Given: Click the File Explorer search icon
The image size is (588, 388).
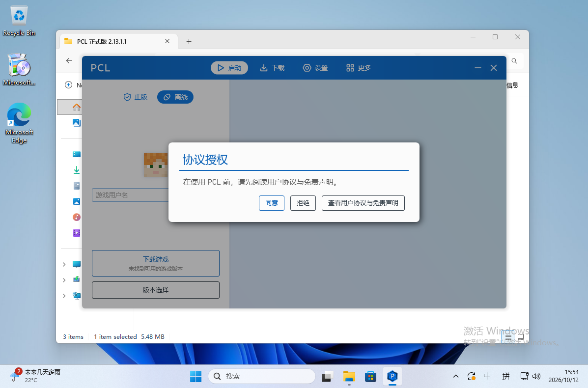Looking at the screenshot, I should pos(514,61).
